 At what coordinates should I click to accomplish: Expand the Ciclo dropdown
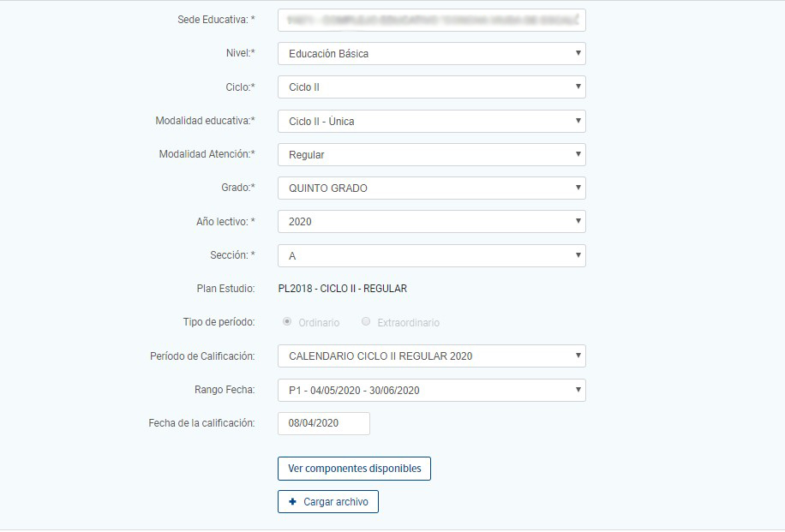pos(431,87)
